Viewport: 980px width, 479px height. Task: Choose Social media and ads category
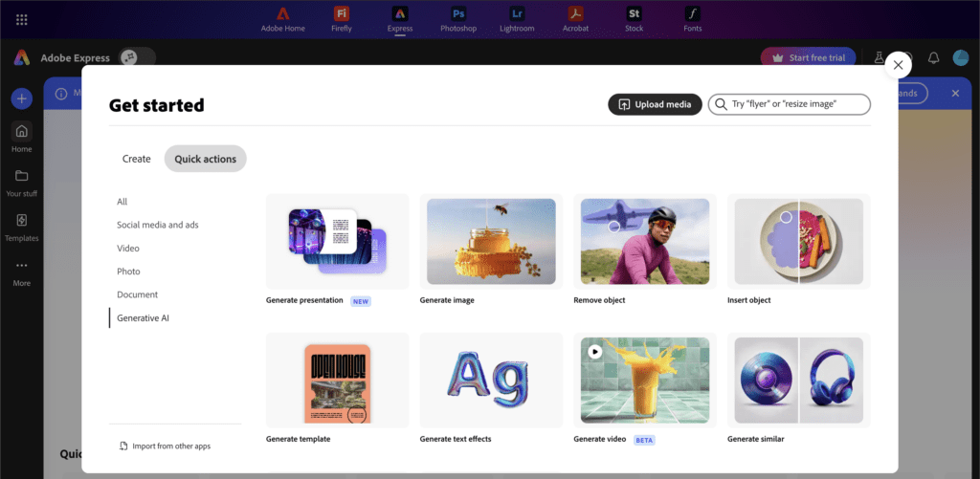158,225
